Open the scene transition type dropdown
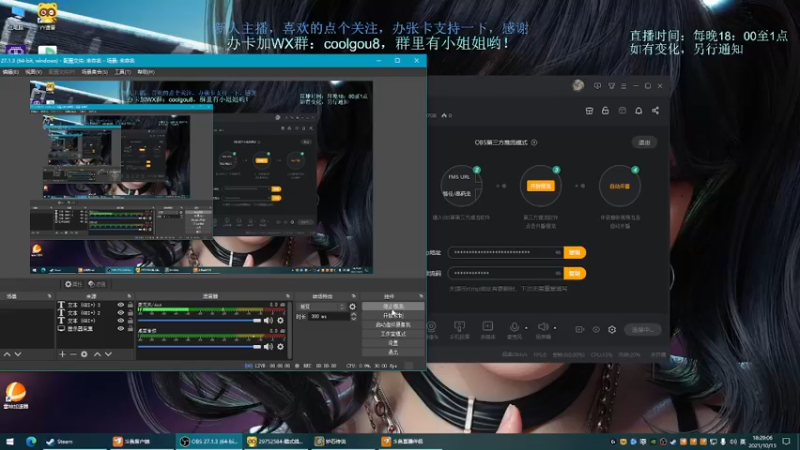The image size is (800, 450). click(x=321, y=307)
